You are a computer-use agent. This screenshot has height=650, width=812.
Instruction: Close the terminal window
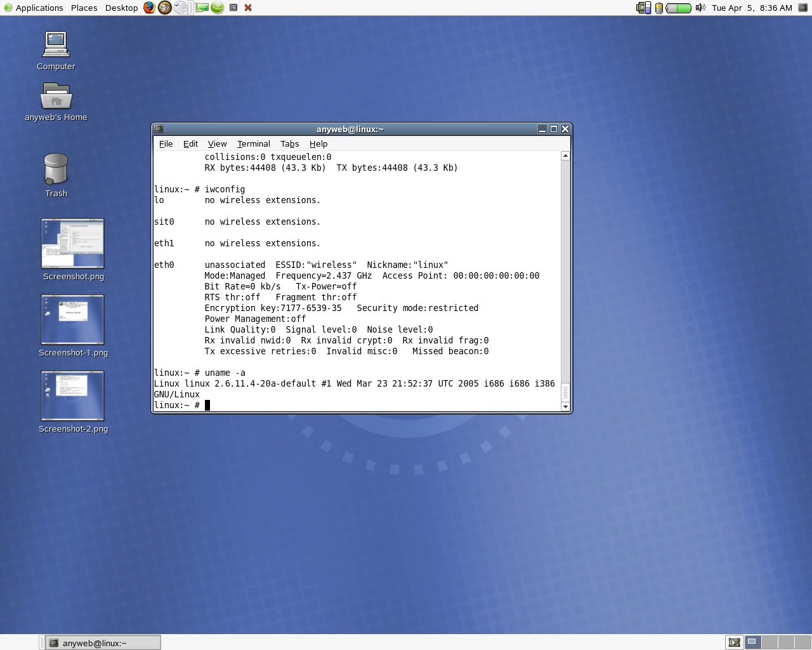(565, 129)
